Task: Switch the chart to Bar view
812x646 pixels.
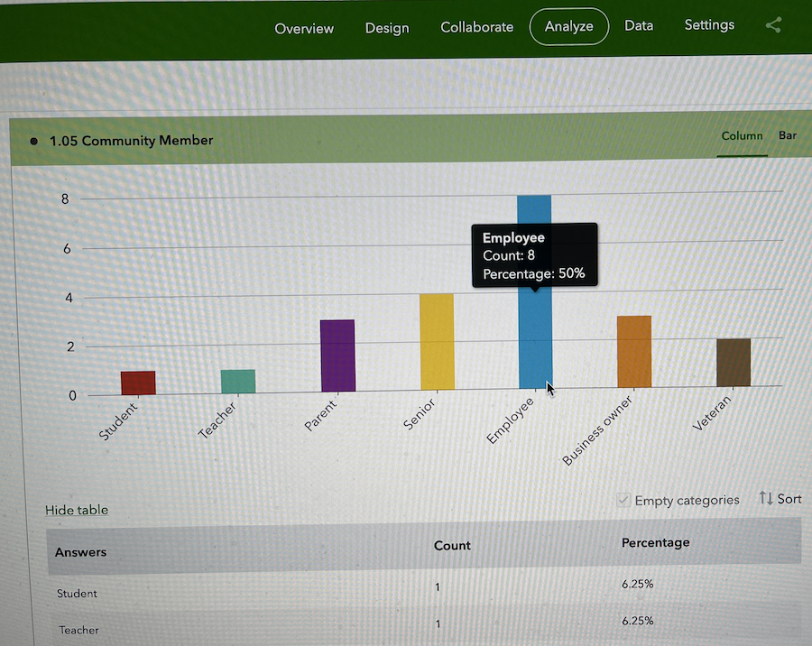Action: (x=788, y=135)
